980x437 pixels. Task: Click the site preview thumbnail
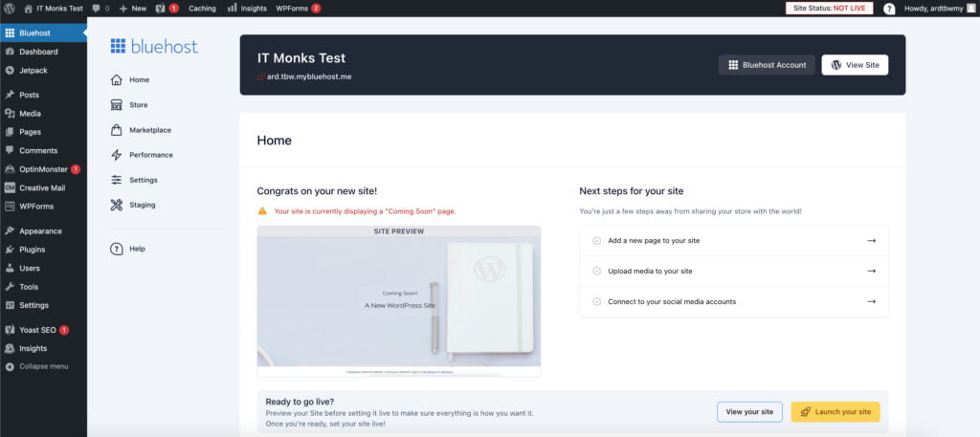(x=399, y=301)
